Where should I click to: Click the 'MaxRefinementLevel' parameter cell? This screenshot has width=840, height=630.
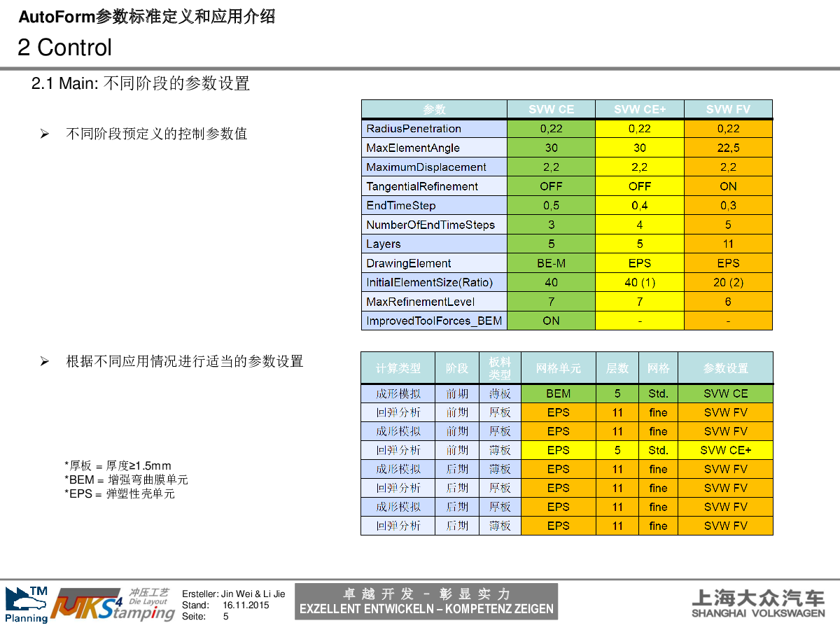(x=434, y=302)
